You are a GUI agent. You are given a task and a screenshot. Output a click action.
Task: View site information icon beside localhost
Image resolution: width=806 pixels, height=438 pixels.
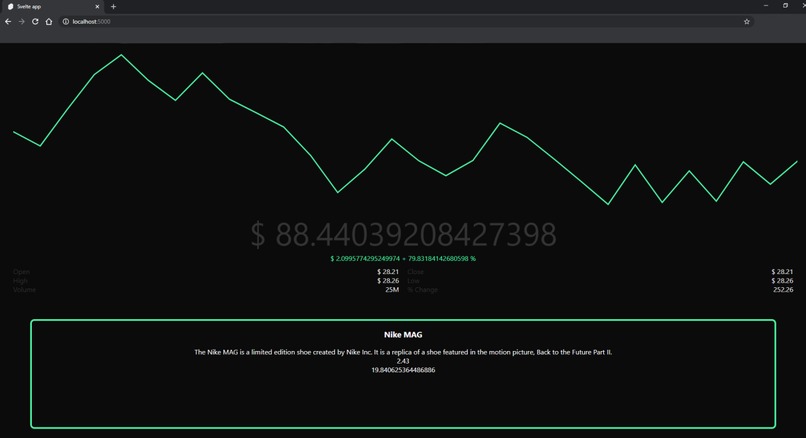66,22
